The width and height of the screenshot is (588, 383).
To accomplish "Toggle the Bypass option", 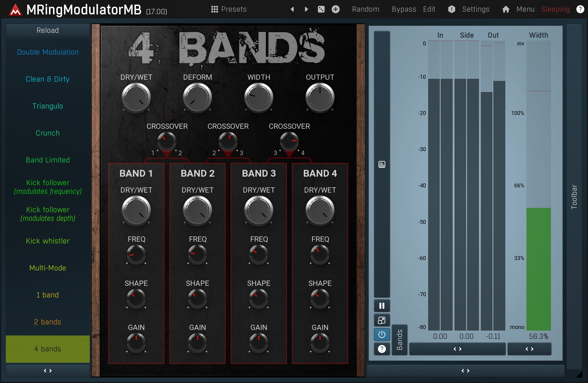I will tap(404, 9).
